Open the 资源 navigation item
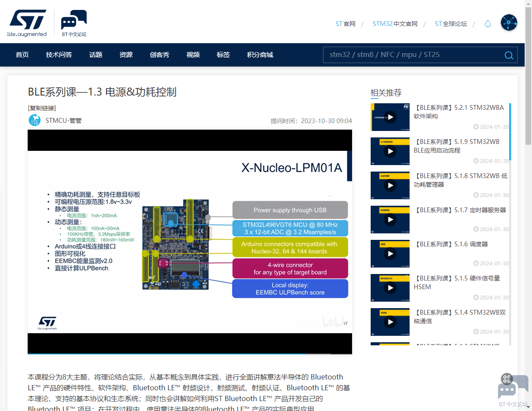Image resolution: width=532 pixels, height=411 pixels. [x=126, y=55]
